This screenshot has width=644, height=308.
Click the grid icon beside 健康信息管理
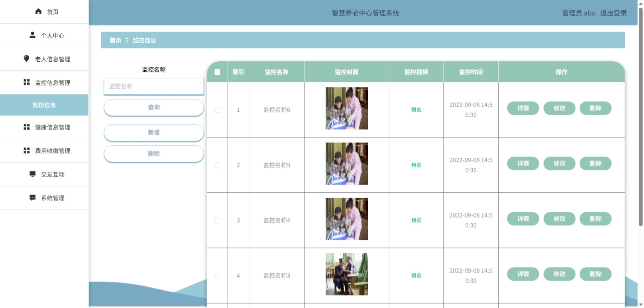27,127
